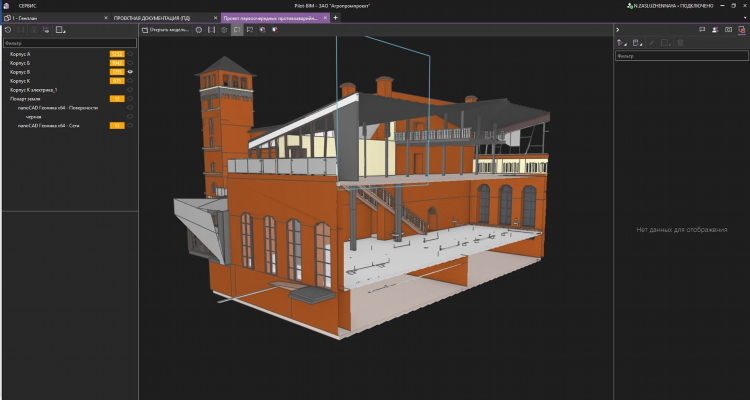This screenshot has width=750, height=400.
Task: Click the orange count badge in the Корпус В row
Action: [117, 72]
